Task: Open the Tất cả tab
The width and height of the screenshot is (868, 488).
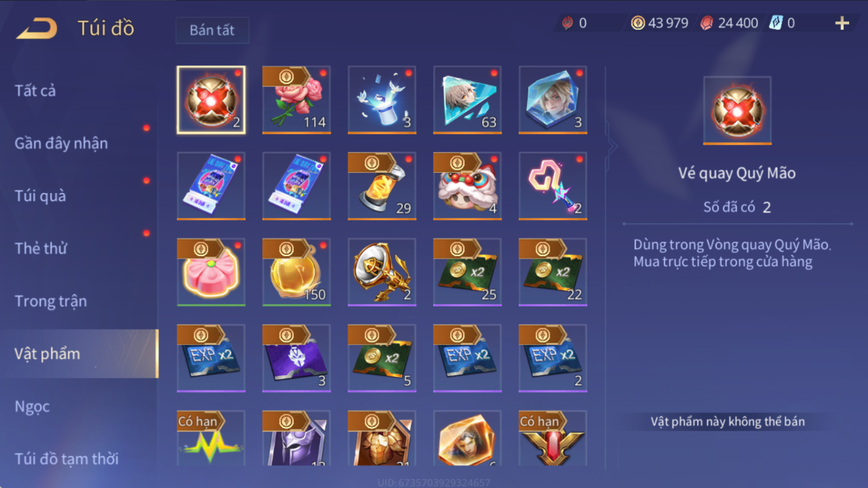Action: (x=36, y=90)
